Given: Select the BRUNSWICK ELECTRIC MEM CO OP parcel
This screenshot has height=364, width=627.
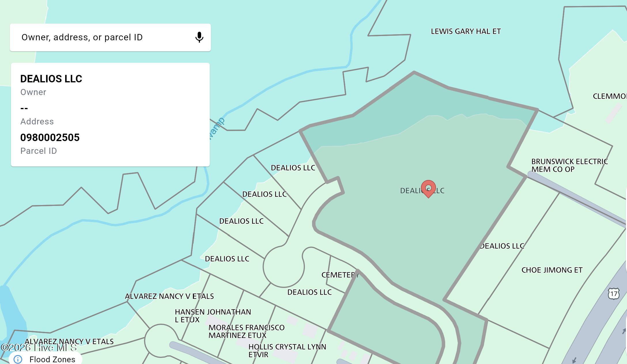Looking at the screenshot, I should click(569, 165).
